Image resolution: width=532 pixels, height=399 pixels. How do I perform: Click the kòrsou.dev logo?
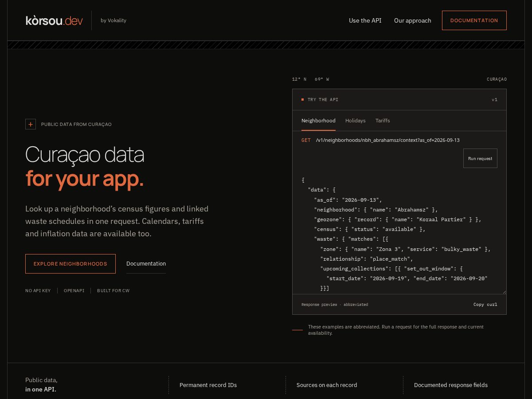[x=54, y=20]
